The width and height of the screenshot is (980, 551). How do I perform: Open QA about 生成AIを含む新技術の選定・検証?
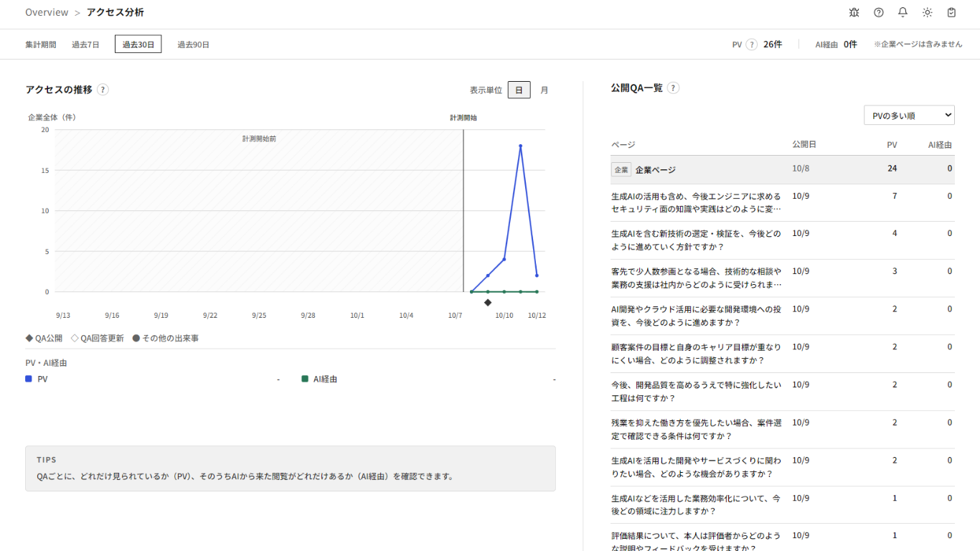(783, 240)
